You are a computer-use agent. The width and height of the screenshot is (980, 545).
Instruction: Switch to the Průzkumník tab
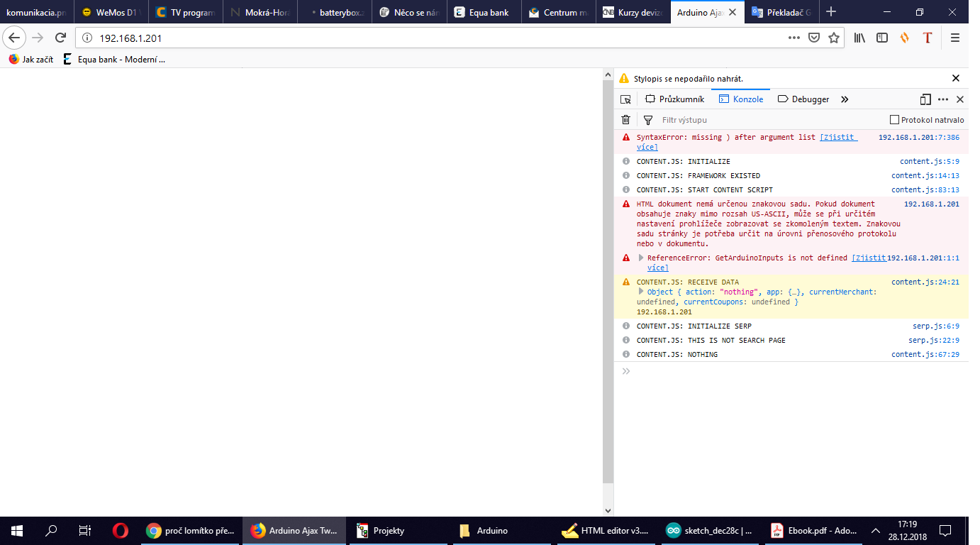pyautogui.click(x=674, y=99)
